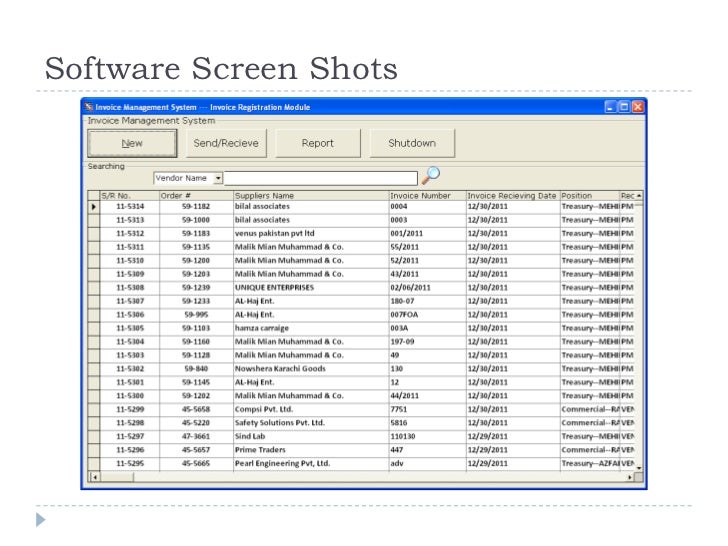Click the magnifying glass search icon

pyautogui.click(x=430, y=176)
